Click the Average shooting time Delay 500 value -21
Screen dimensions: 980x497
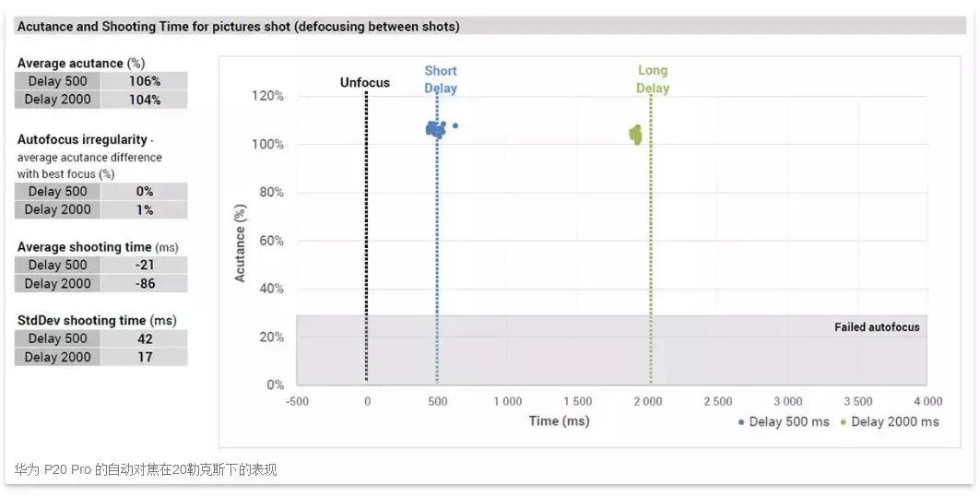point(145,266)
